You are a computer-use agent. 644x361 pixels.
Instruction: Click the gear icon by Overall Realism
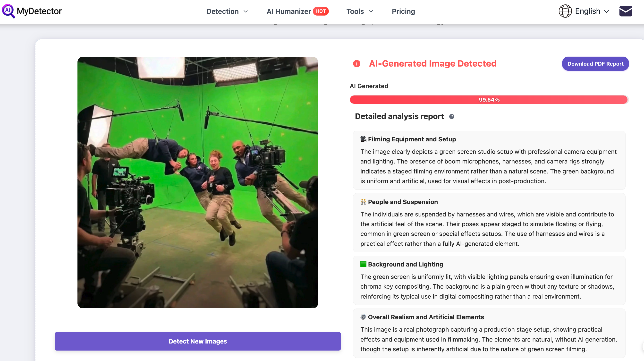point(363,317)
